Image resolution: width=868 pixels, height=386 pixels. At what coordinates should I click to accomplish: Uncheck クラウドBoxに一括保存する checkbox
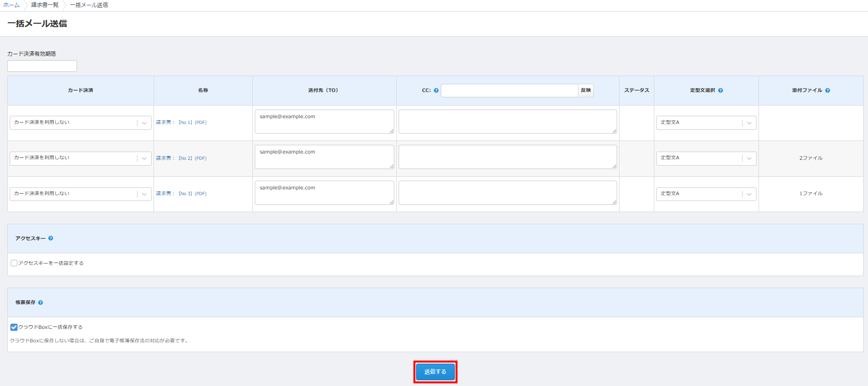click(14, 327)
